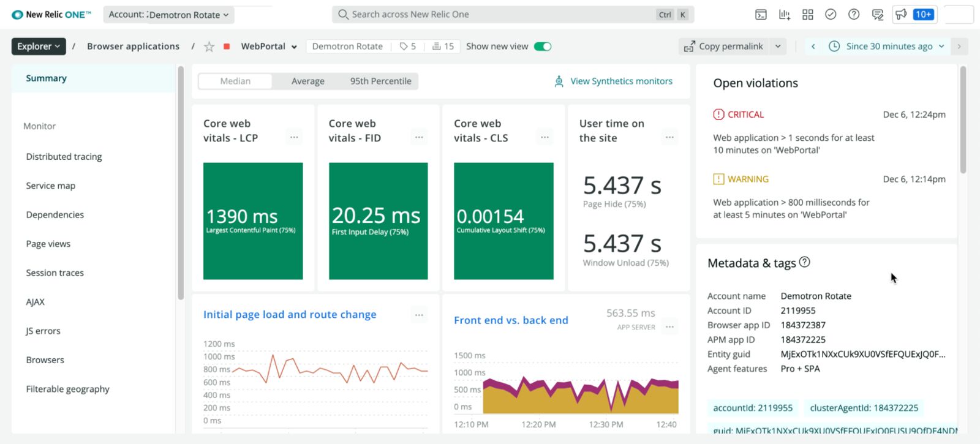
Task: Open options menu for Core web vitals FID
Action: (419, 137)
